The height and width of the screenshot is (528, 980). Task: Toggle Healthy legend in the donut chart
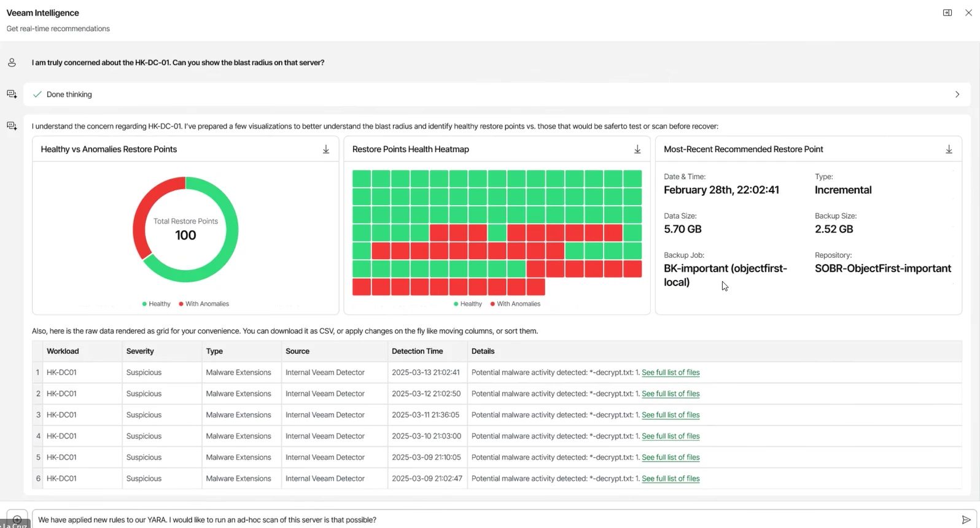tap(157, 304)
